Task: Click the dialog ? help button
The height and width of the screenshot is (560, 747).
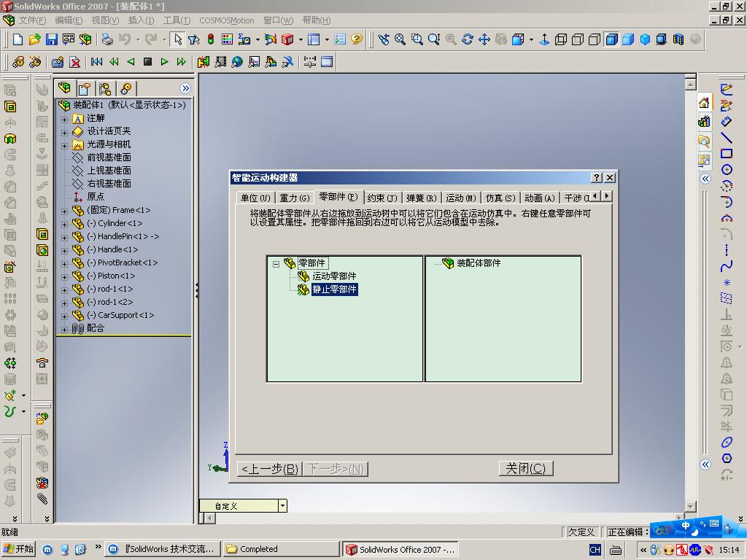Action: point(597,178)
